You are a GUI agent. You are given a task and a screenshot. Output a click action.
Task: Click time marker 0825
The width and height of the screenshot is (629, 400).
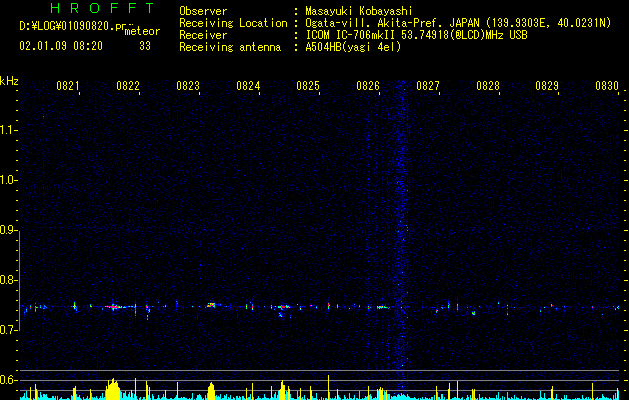[308, 85]
